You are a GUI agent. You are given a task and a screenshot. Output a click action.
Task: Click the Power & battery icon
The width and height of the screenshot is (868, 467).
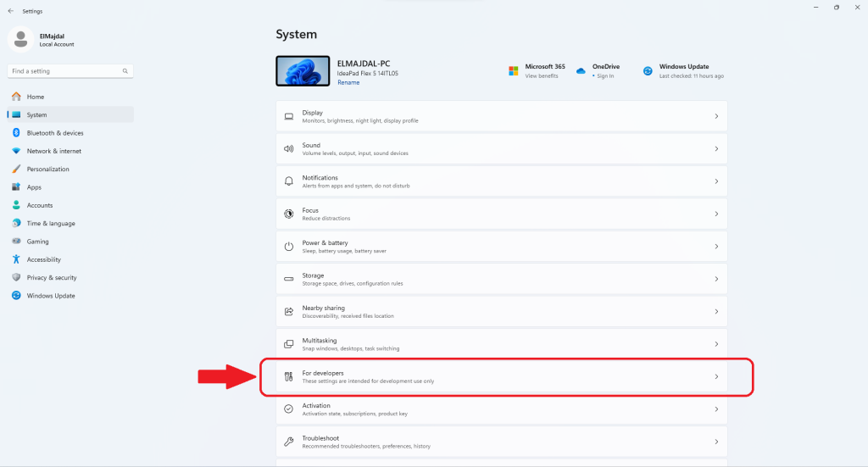point(289,247)
